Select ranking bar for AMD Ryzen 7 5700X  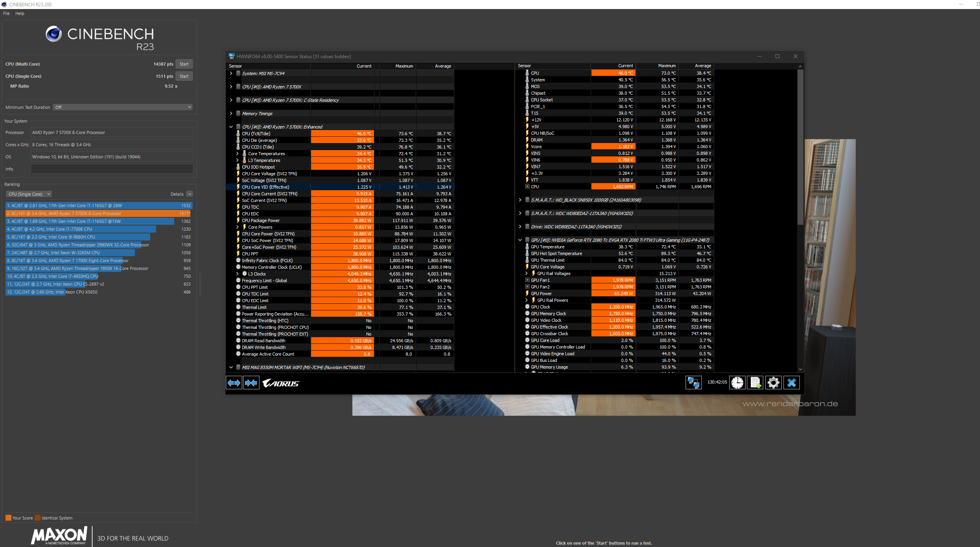[98, 213]
